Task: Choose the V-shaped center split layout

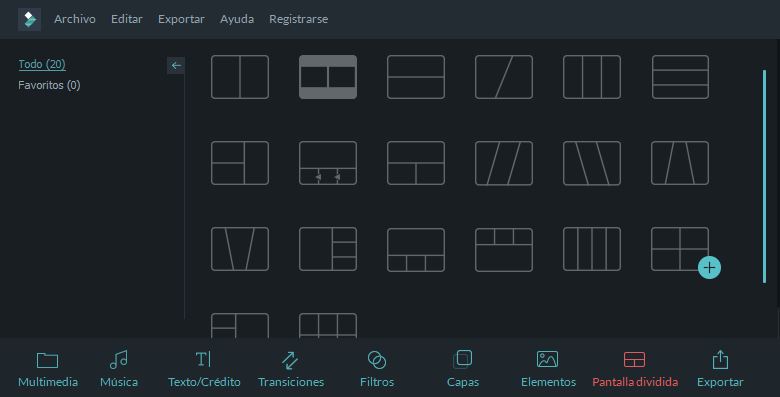Action: 240,249
